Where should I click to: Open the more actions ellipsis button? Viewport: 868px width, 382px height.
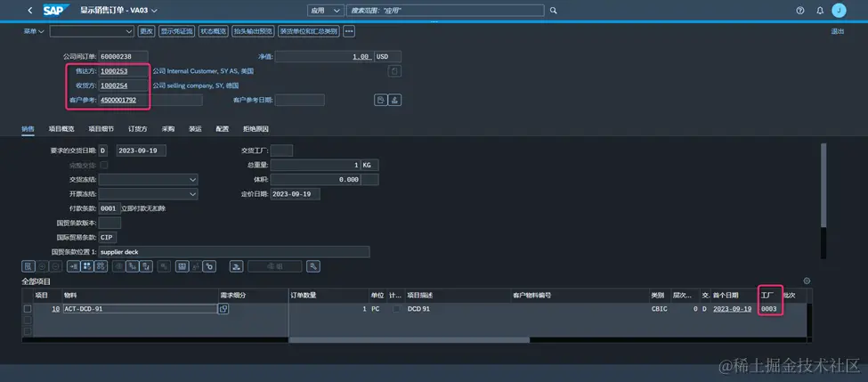coord(349,31)
